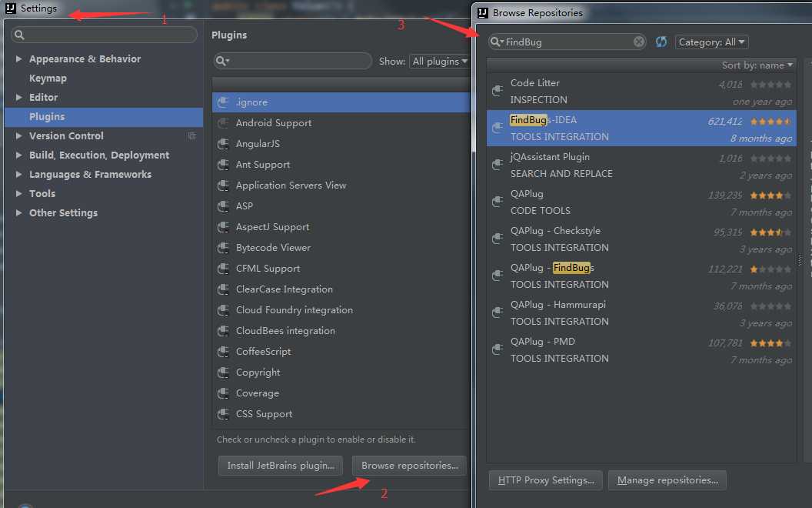This screenshot has width=812, height=508.
Task: Click the Version Control project-level icon
Action: (x=191, y=135)
